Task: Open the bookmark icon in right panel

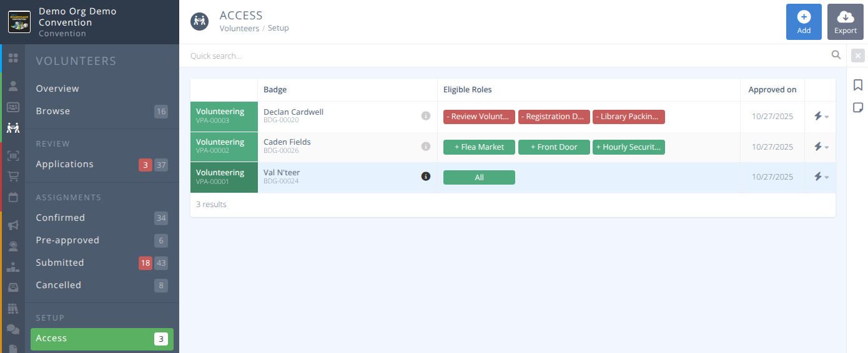Action: coord(858,85)
